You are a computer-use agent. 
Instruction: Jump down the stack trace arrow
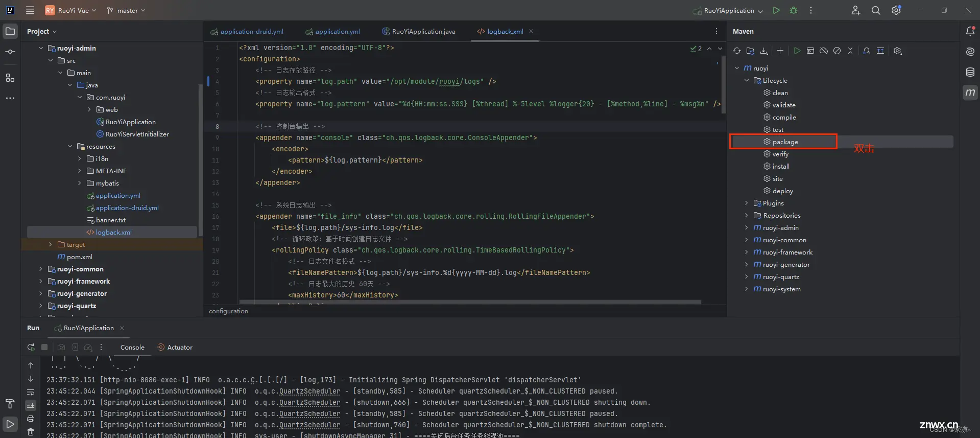coord(31,379)
